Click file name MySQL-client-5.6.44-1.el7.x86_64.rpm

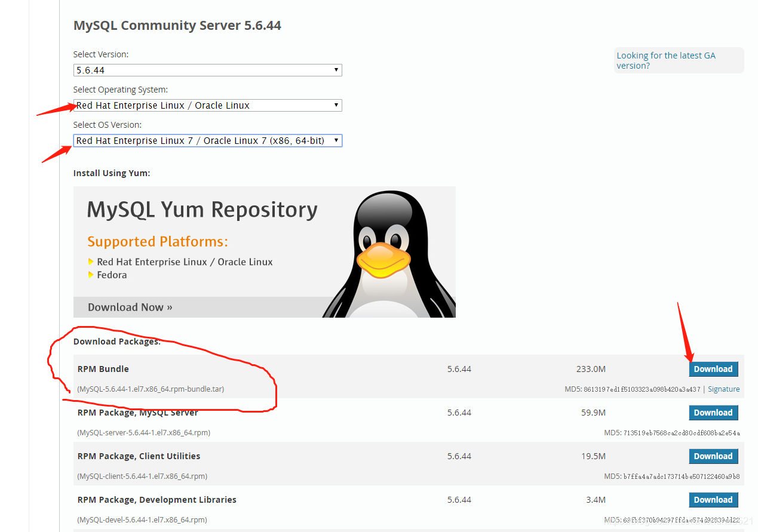[x=142, y=476]
